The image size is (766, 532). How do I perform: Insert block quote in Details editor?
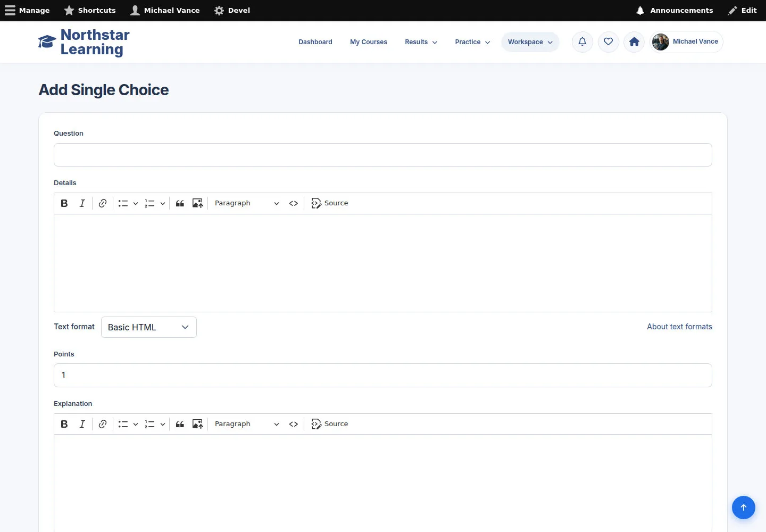click(180, 203)
